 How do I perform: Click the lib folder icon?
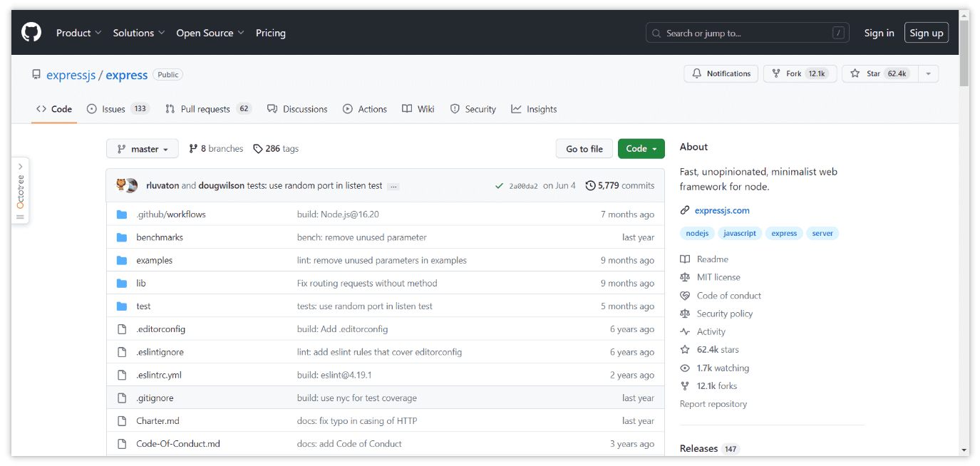coord(122,283)
